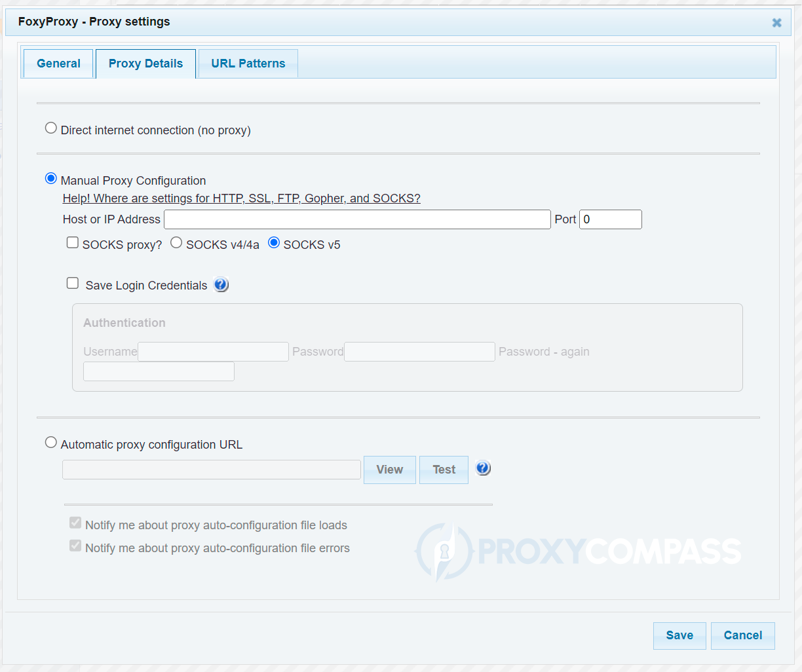The width and height of the screenshot is (802, 672).
Task: Choose the Manual Proxy Configuration radio option
Action: (x=50, y=178)
